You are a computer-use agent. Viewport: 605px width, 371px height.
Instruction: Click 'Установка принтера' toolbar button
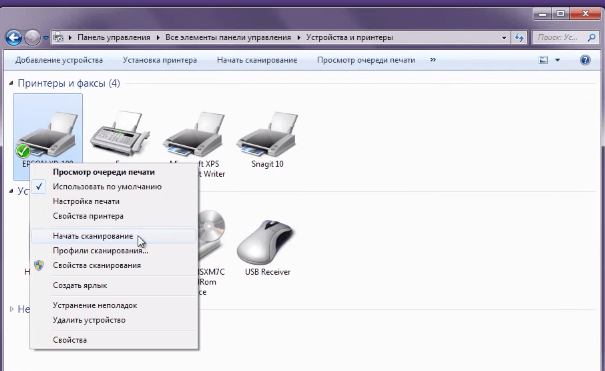pyautogui.click(x=160, y=60)
